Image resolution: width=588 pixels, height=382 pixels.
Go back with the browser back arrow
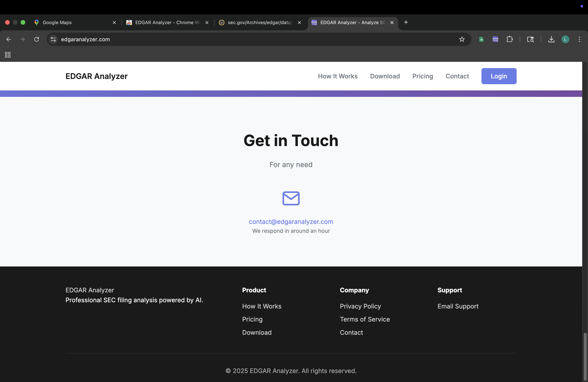point(9,39)
